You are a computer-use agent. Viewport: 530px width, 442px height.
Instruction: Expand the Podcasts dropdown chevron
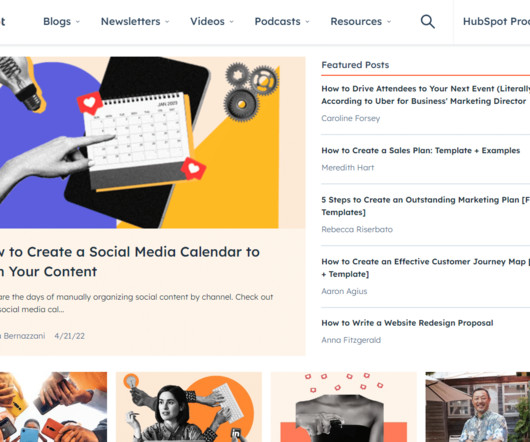click(x=307, y=22)
